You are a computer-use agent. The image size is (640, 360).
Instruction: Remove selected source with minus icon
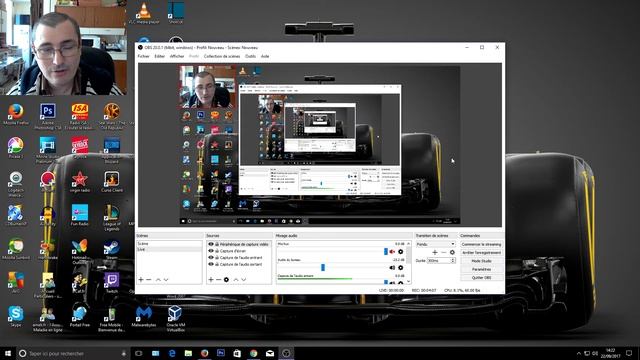[218, 280]
